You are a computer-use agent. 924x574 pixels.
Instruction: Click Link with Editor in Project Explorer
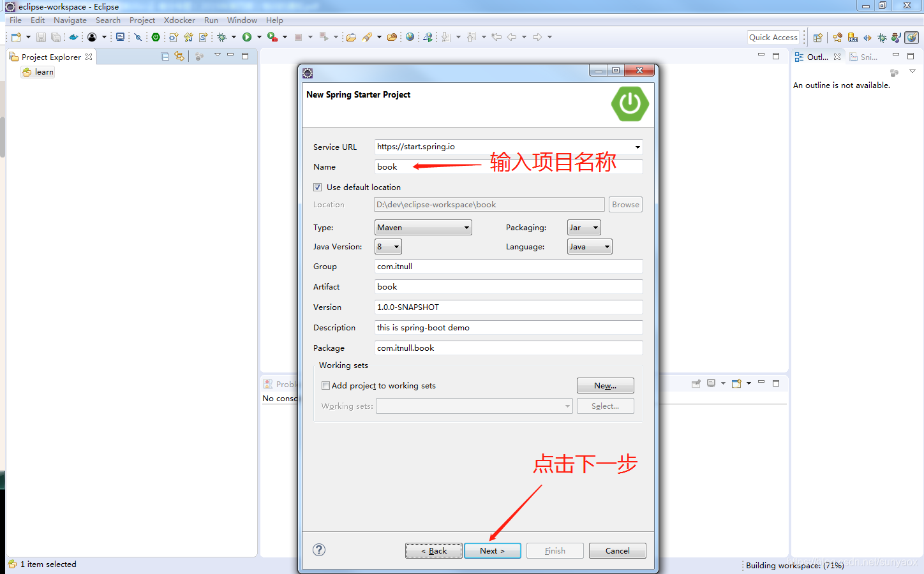(x=179, y=56)
